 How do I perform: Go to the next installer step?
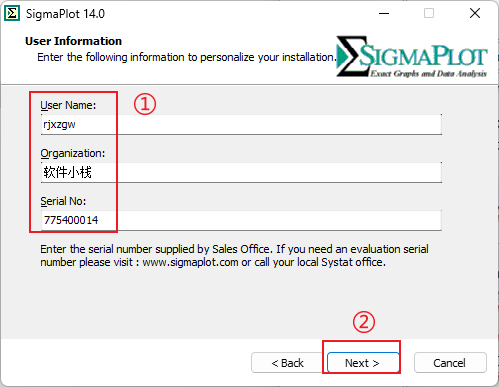pos(363,363)
